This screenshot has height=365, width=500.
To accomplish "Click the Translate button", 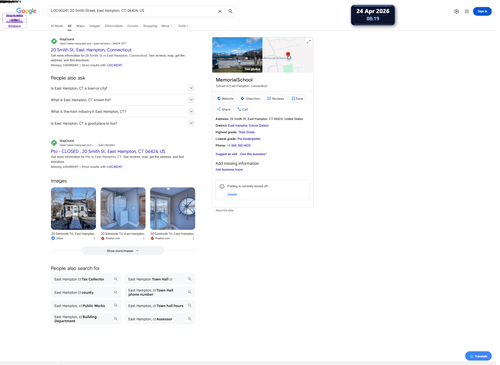I will click(x=478, y=356).
